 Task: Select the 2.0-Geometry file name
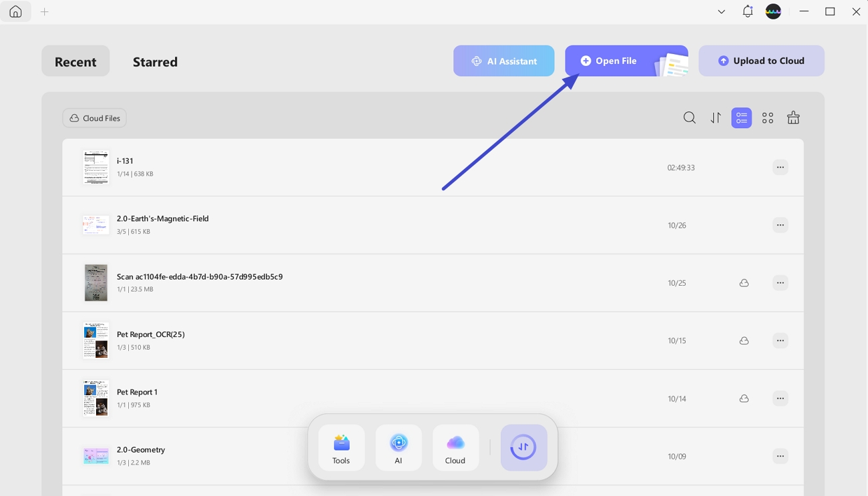pos(141,449)
